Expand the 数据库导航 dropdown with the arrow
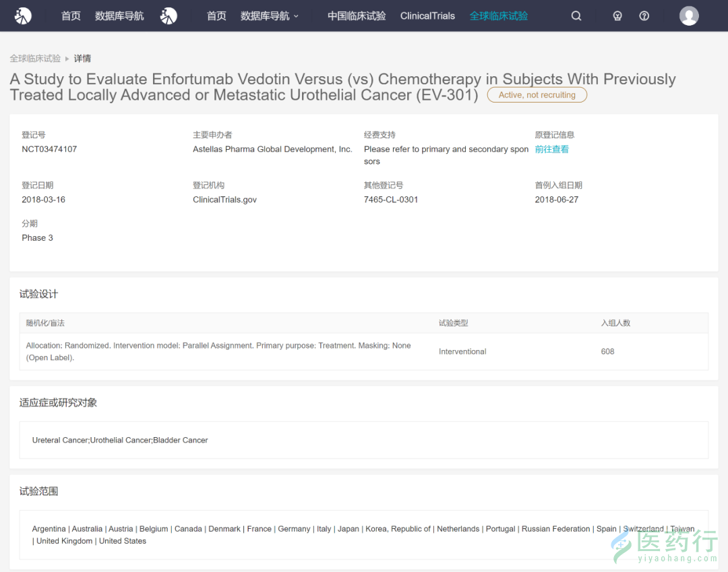The image size is (728, 572). (269, 16)
